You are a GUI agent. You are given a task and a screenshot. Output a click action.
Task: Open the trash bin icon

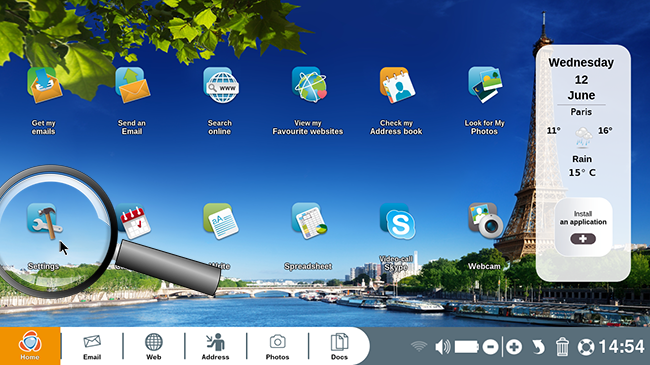(x=562, y=347)
